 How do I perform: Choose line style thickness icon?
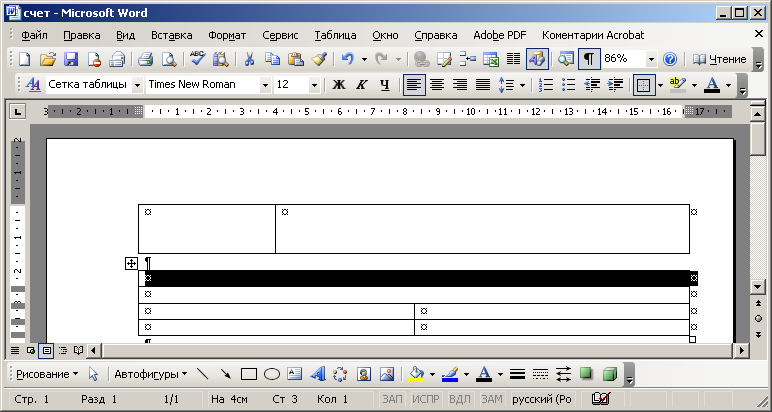pyautogui.click(x=517, y=374)
